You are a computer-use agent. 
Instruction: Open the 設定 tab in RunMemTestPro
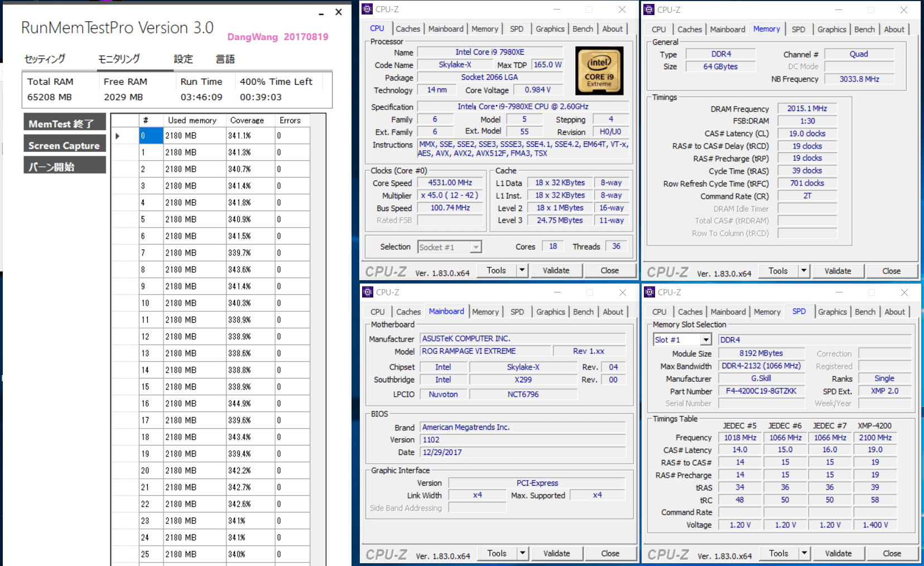(183, 59)
